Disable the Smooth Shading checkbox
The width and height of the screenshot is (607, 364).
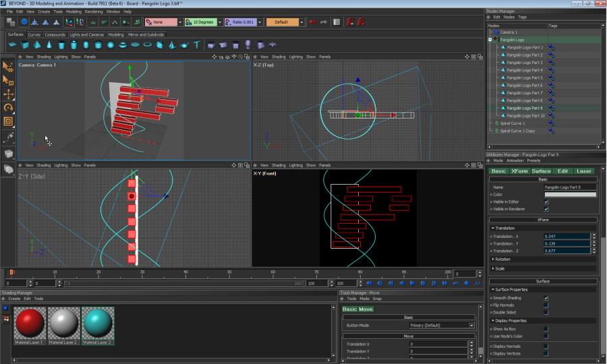(x=546, y=297)
